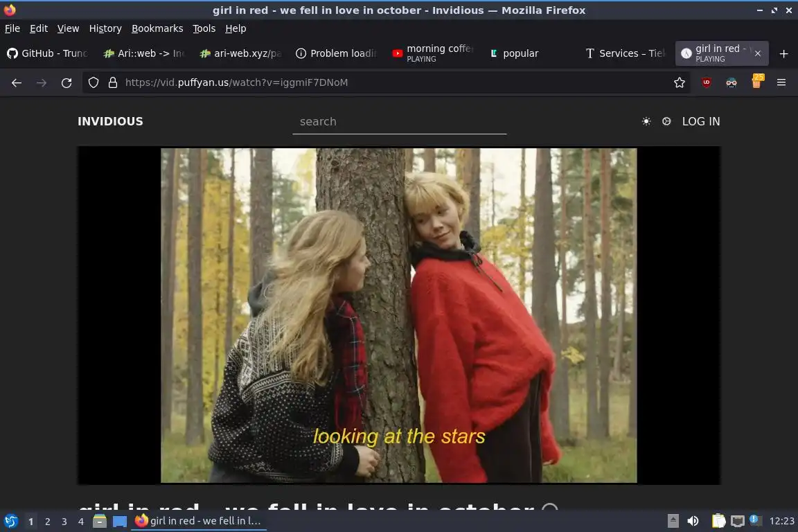Open the update notifier tray icon
The image size is (798, 532).
(755, 520)
